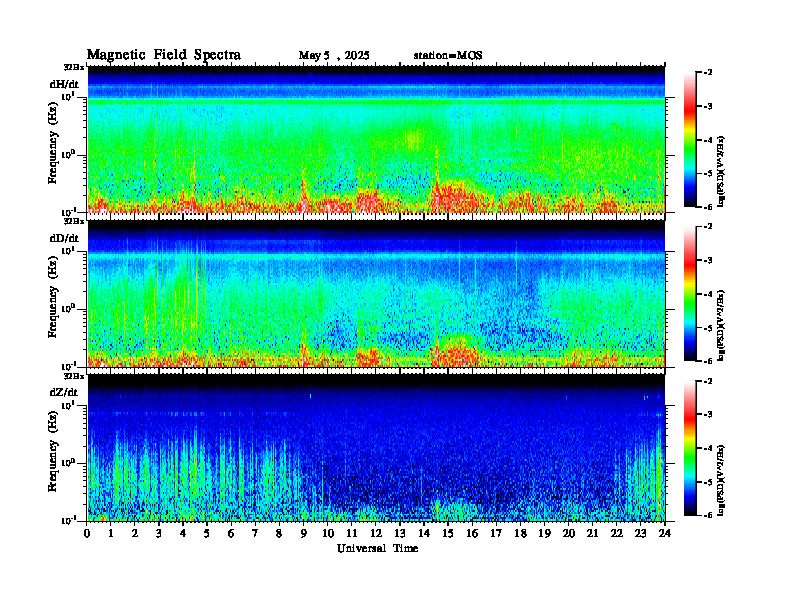This screenshot has width=792, height=612.
Task: Select the "May 5 , 2025" date text
Action: 334,56
